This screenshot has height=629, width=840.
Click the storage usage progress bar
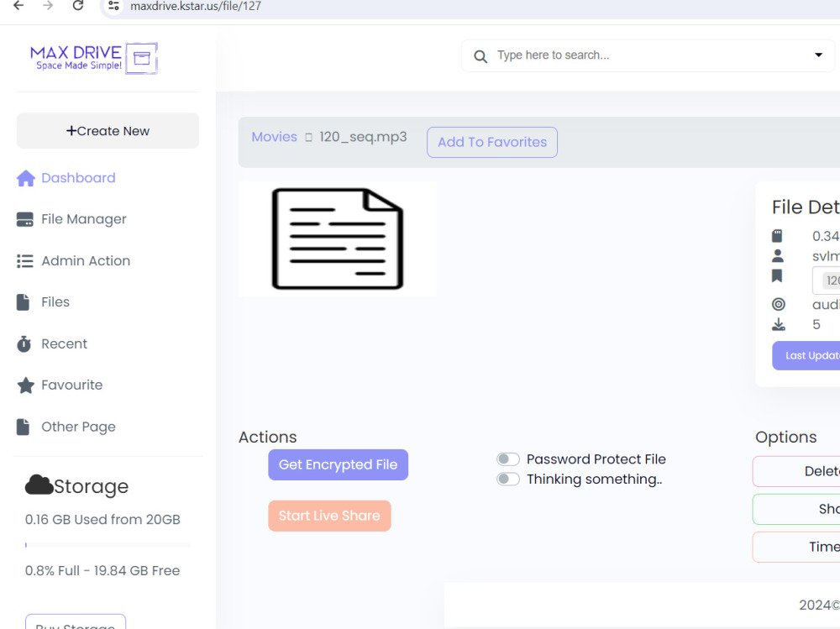pos(108,545)
